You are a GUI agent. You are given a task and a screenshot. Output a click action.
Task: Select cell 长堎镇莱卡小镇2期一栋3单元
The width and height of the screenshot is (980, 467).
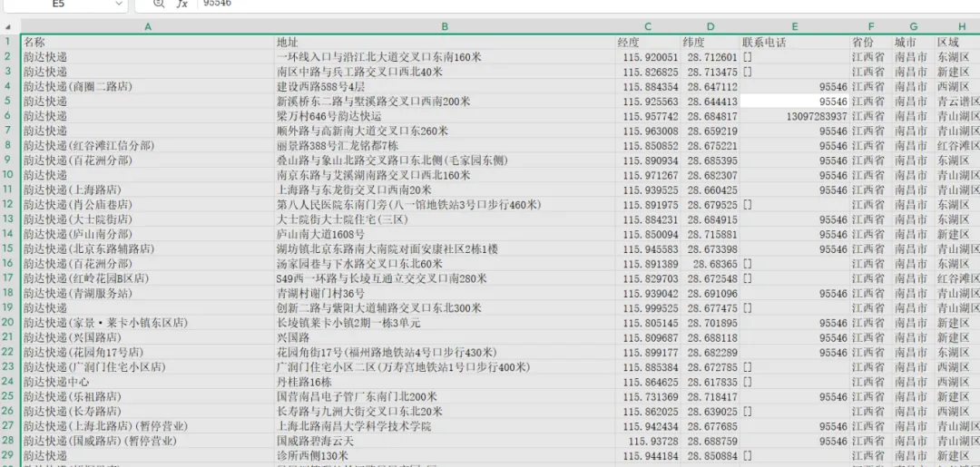click(x=445, y=323)
